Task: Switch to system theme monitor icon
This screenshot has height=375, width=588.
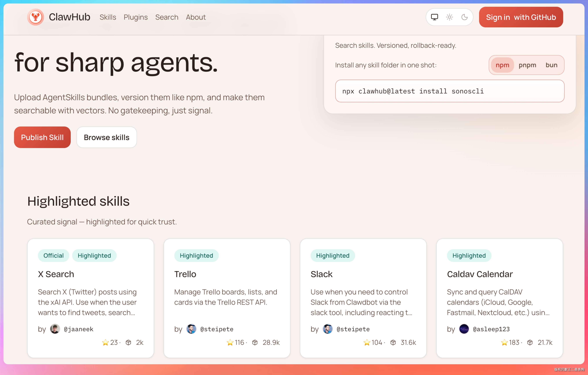Action: point(434,17)
